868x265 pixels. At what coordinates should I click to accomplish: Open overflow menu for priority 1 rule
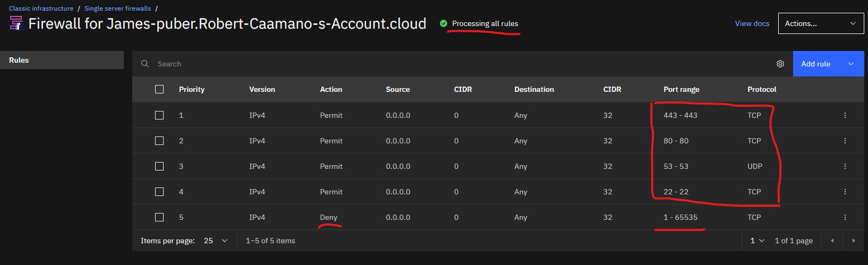click(845, 115)
